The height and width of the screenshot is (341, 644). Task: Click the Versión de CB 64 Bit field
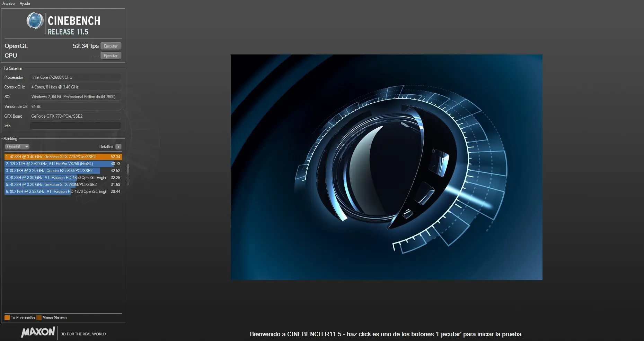pyautogui.click(x=76, y=106)
